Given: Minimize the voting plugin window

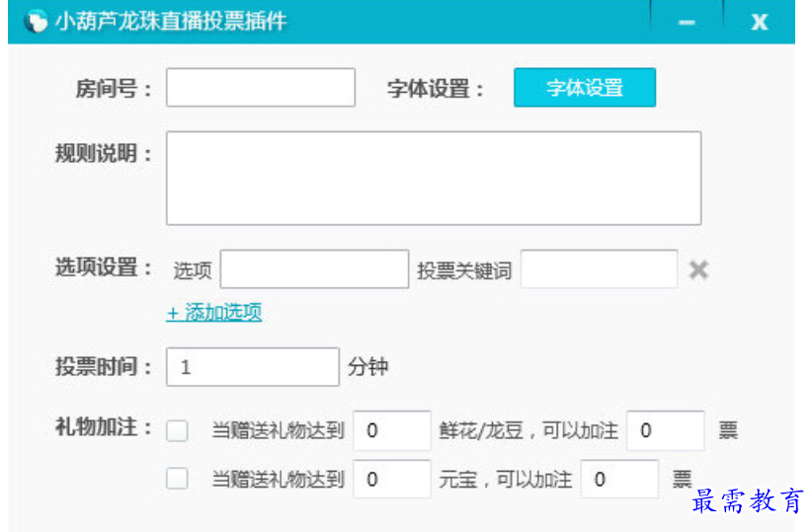Looking at the screenshot, I should (687, 22).
